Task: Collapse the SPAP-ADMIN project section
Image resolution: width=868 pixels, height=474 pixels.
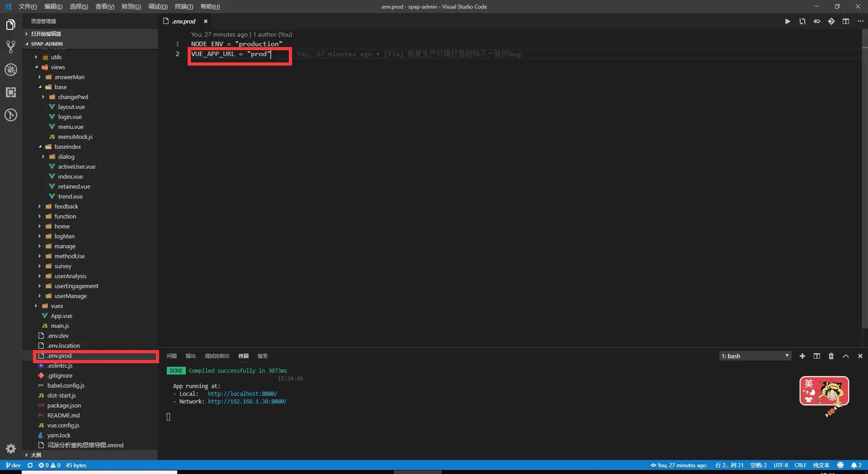Action: (x=90, y=44)
